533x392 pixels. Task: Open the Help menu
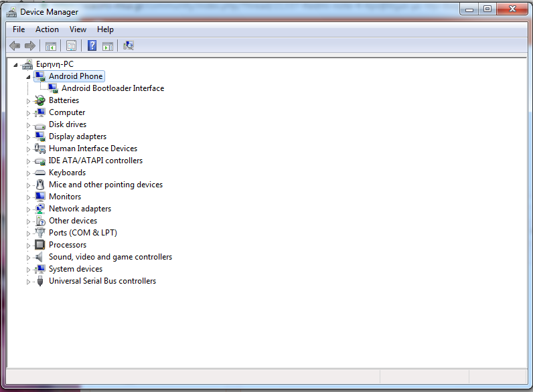pyautogui.click(x=105, y=29)
